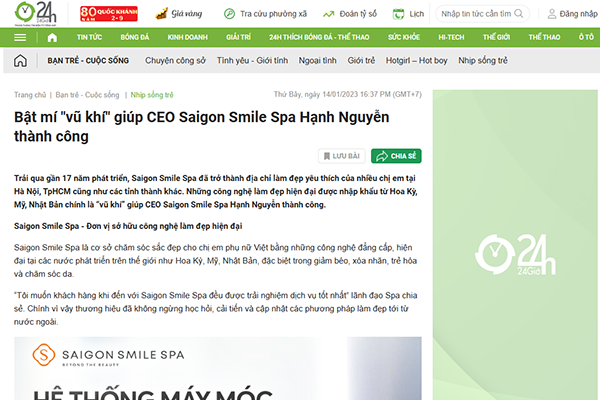Open 24H THÍCH BÓNG ĐÁ - THỂ THAO menu
Image resolution: width=600 pixels, height=400 pixels.
[319, 37]
